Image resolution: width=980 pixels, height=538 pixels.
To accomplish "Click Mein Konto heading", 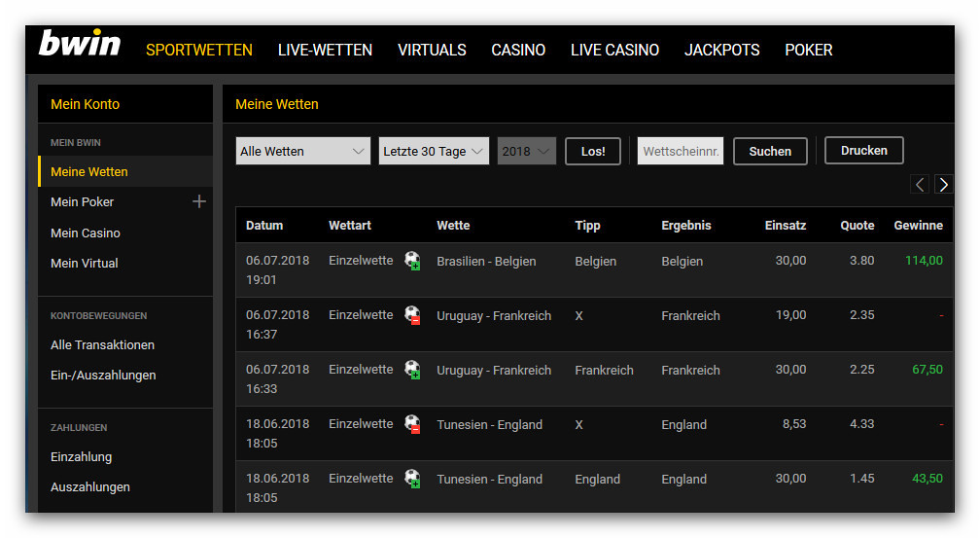I will click(85, 104).
